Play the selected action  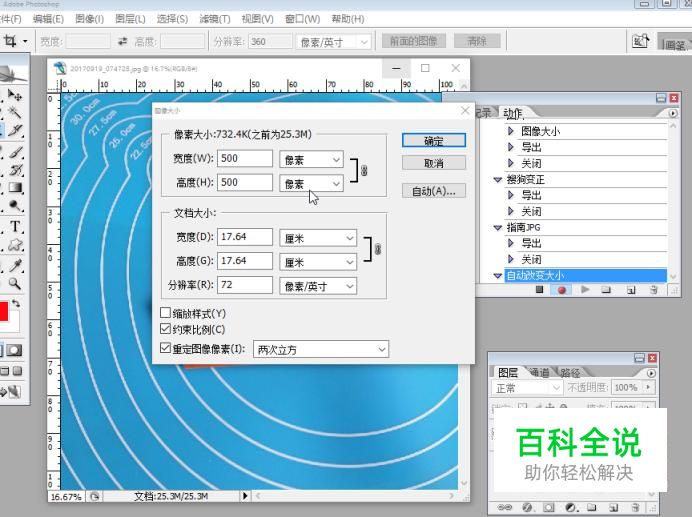point(585,290)
